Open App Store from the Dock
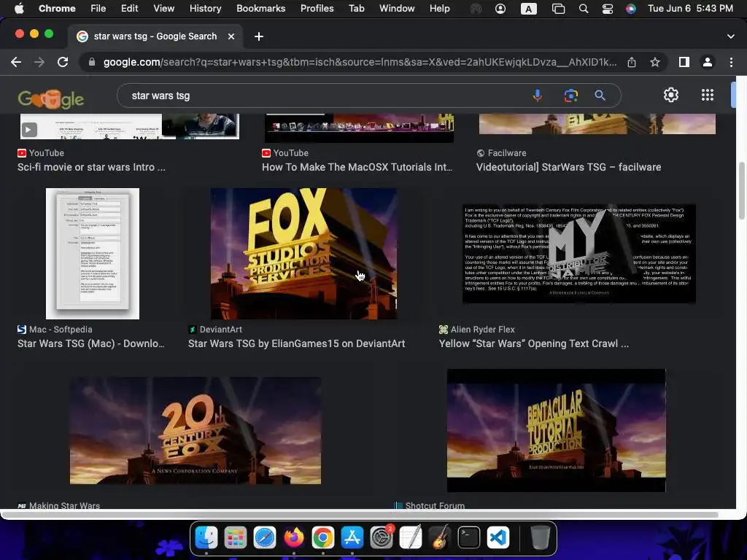The width and height of the screenshot is (747, 560). [352, 537]
